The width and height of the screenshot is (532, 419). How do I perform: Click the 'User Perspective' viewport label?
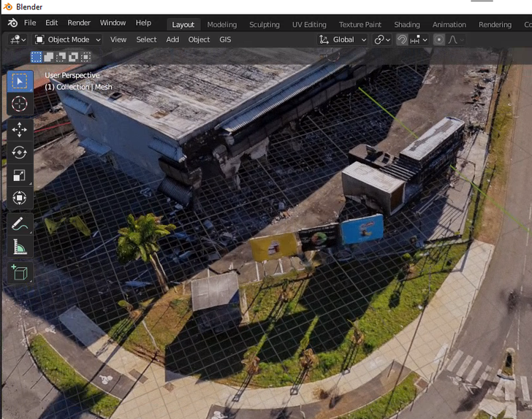72,75
